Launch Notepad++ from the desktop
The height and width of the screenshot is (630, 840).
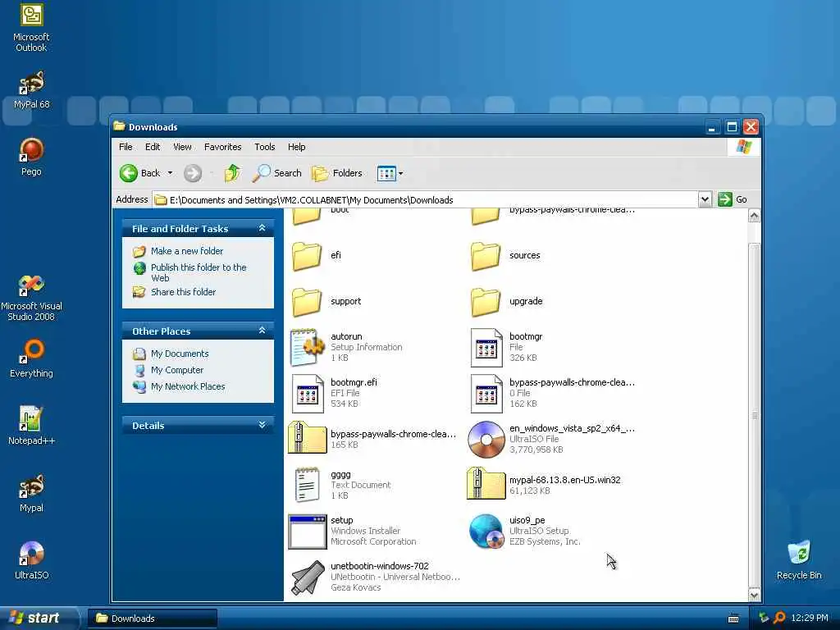click(x=32, y=426)
